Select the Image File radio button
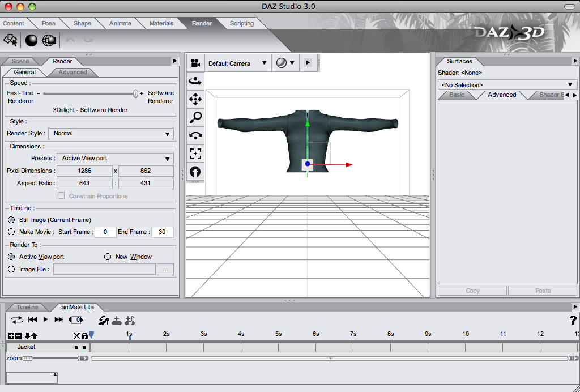 (11, 269)
